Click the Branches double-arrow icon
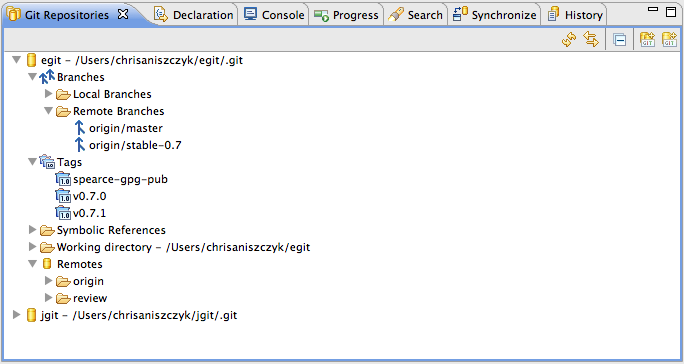This screenshot has width=684, height=364. 47,76
